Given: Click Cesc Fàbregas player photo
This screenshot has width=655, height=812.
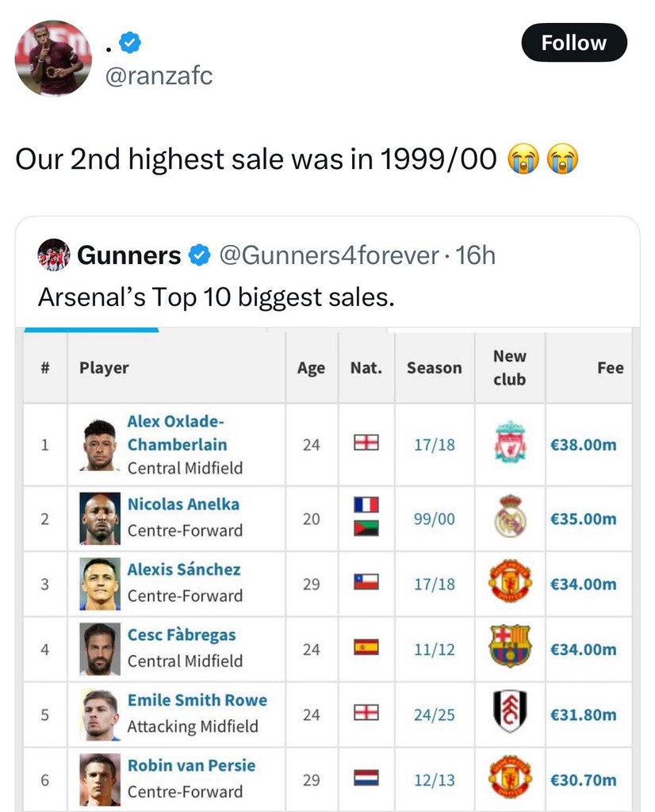Looking at the screenshot, I should pyautogui.click(x=100, y=649).
